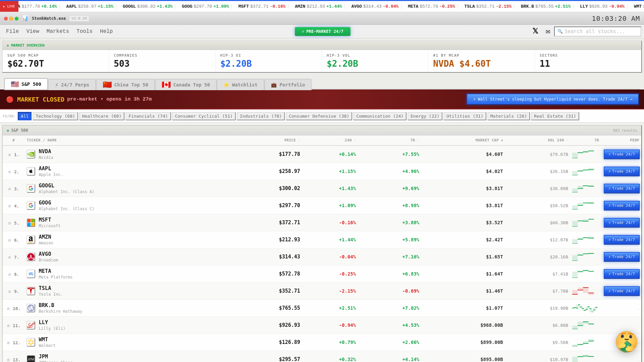Image resolution: width=644 pixels, height=362 pixels.
Task: Open the File menu
Action: click(x=12, y=31)
